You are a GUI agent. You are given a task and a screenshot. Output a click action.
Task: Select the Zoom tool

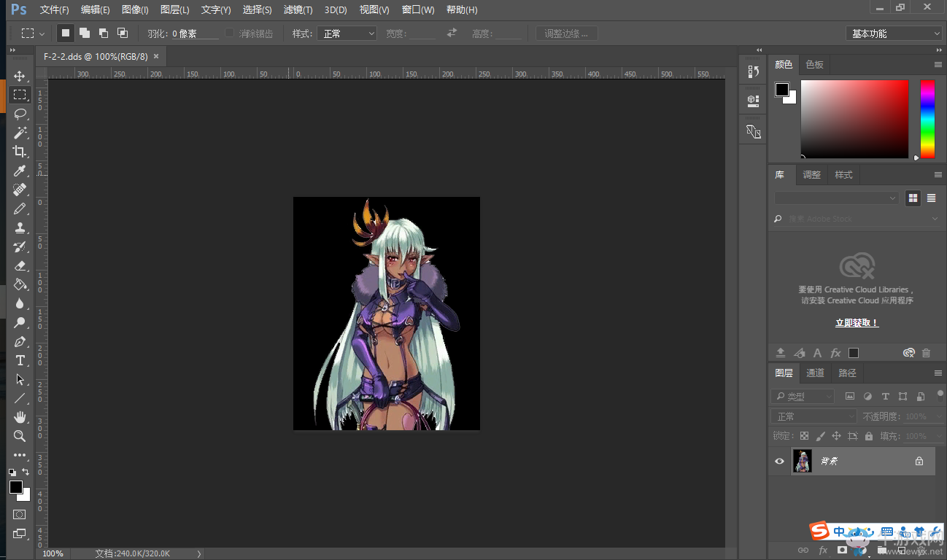coord(20,436)
